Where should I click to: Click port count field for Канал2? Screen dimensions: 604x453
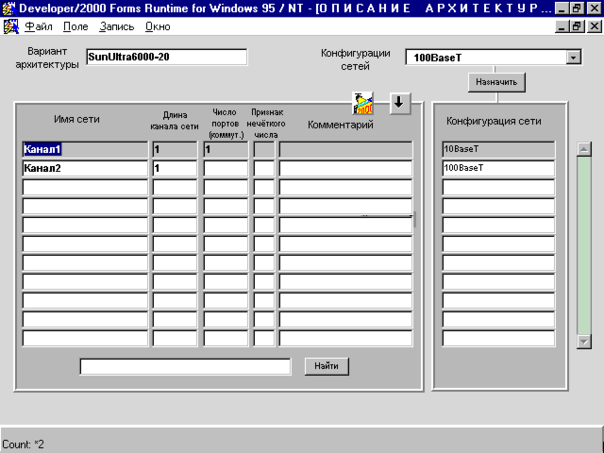(226, 168)
